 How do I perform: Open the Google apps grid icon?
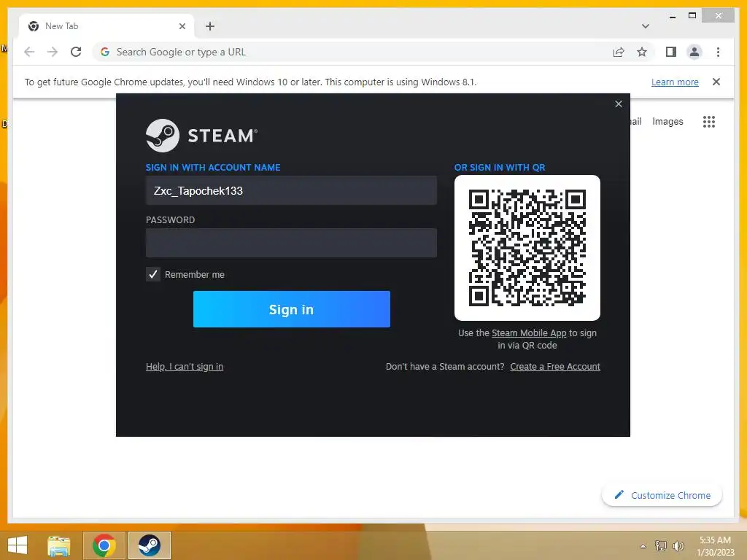(709, 122)
